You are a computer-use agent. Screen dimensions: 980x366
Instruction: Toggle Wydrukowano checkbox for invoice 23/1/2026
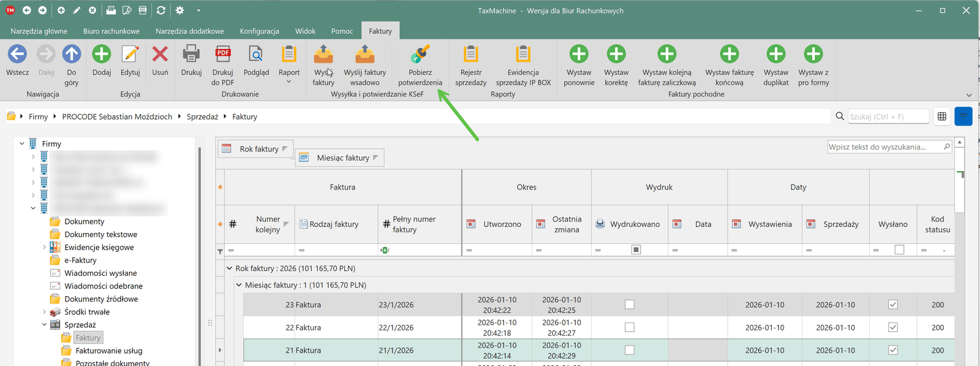pos(630,305)
